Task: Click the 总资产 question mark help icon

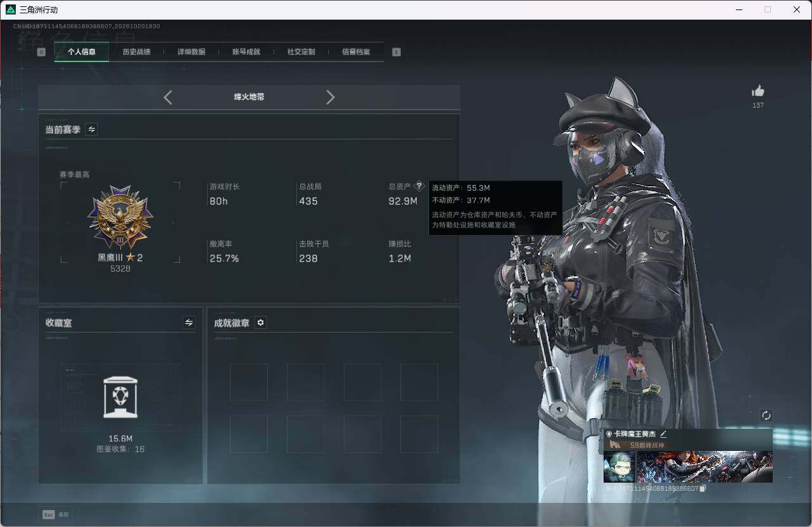Action: 419,187
